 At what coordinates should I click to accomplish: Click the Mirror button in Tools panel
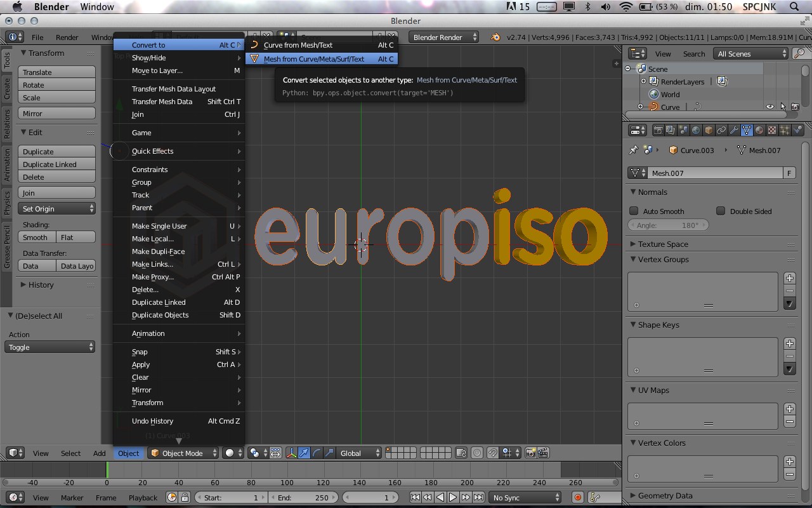[57, 114]
